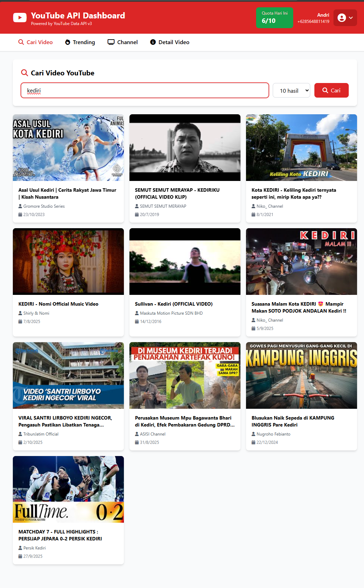Click the channel person icon beside Gromore Studio Series
The height and width of the screenshot is (588, 364).
click(x=20, y=206)
